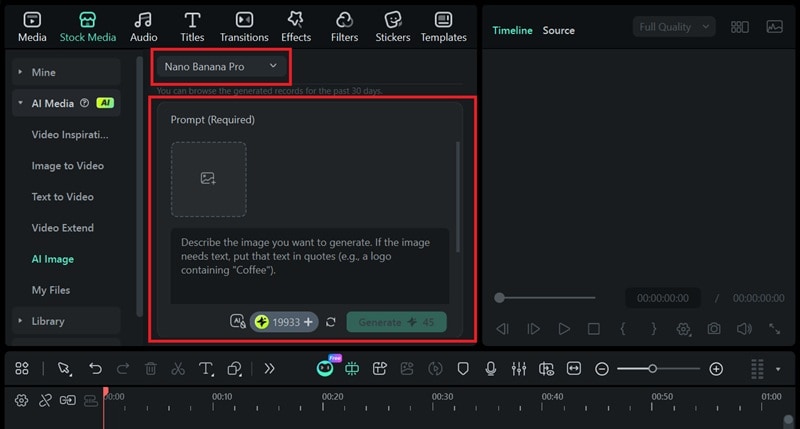Click the text T tool in timeline toolbar

[x=206, y=368]
